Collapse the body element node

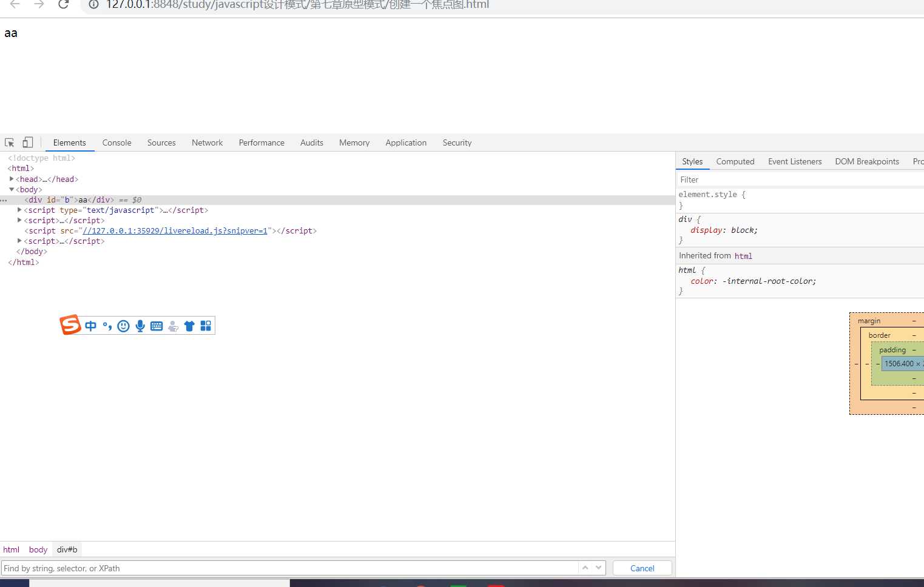click(x=12, y=189)
